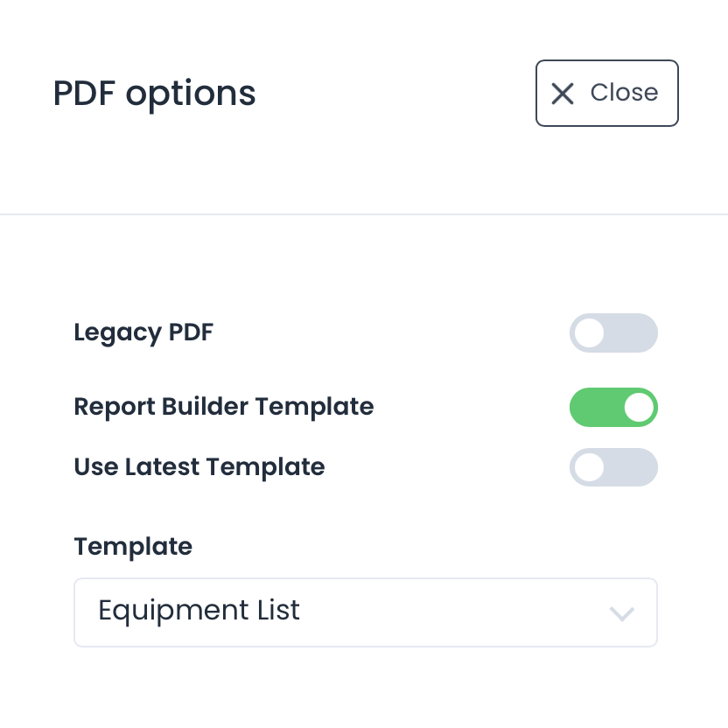728x728 pixels.
Task: Click the Equipment List selected value
Action: coord(199,610)
